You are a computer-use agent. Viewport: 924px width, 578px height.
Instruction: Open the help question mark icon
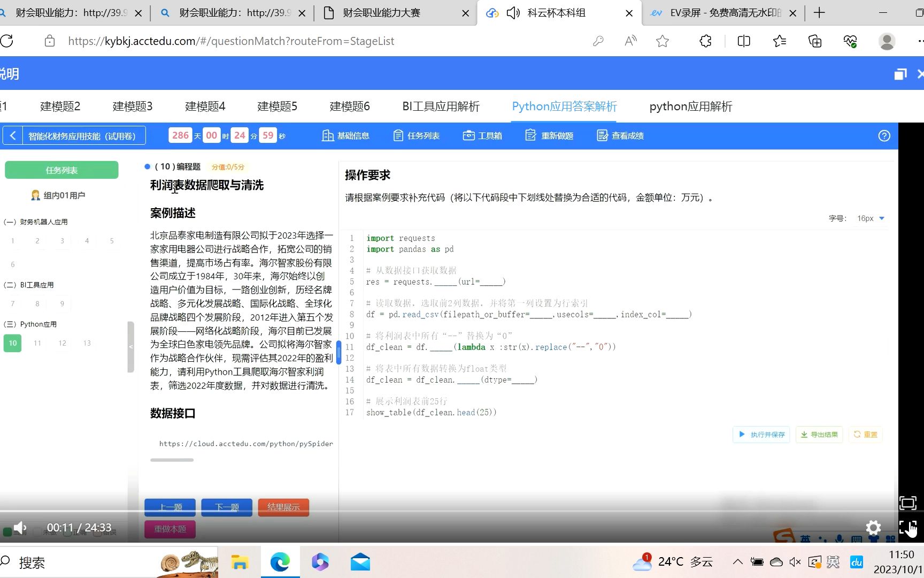tap(884, 136)
